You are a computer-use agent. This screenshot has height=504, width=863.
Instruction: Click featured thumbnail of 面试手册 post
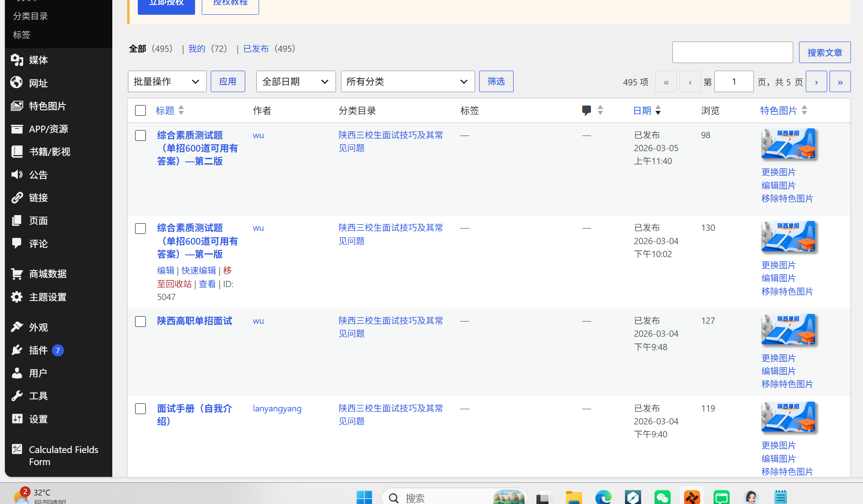[x=788, y=417]
